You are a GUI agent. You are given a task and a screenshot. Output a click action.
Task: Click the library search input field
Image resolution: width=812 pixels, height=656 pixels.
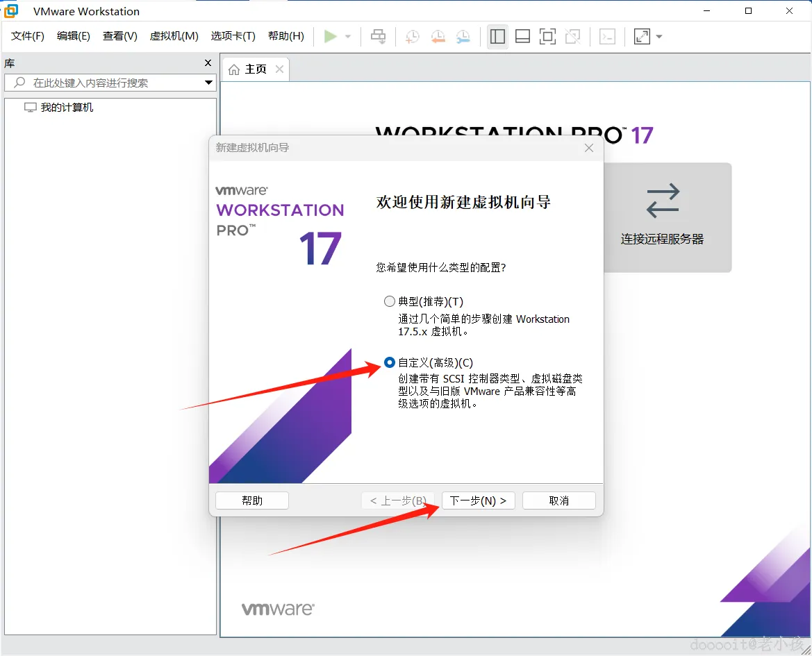click(110, 83)
